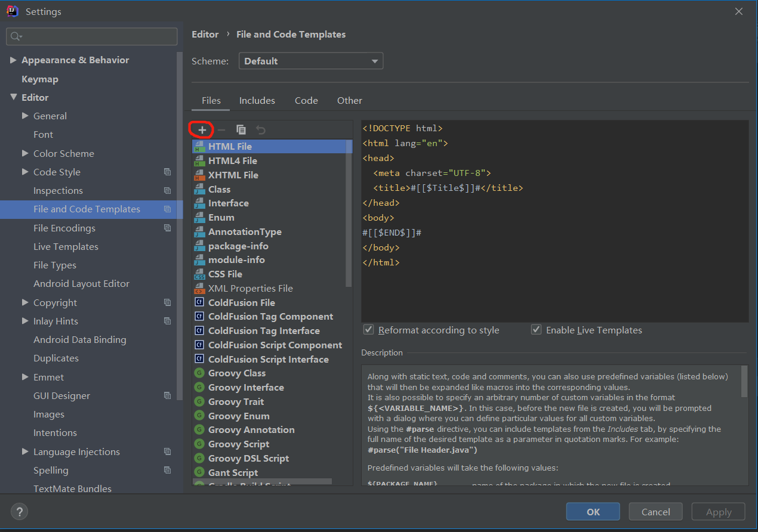The height and width of the screenshot is (532, 758).
Task: Click copy icon beside Copyright
Action: pos(167,303)
